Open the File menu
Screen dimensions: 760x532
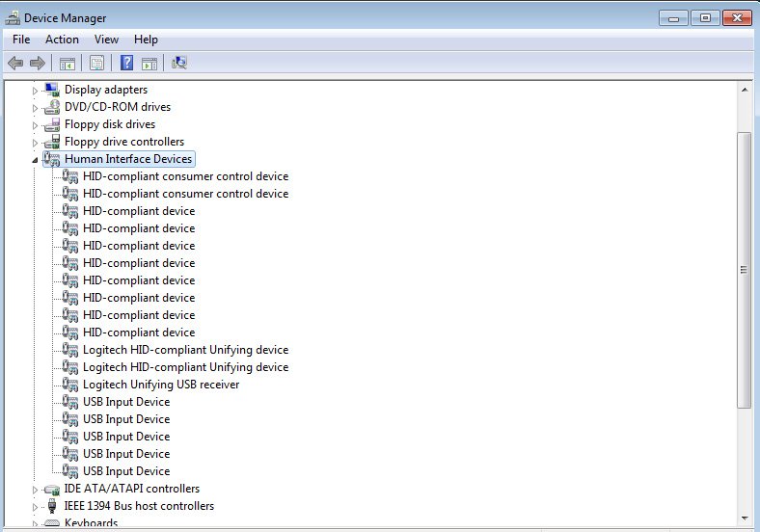(x=21, y=40)
